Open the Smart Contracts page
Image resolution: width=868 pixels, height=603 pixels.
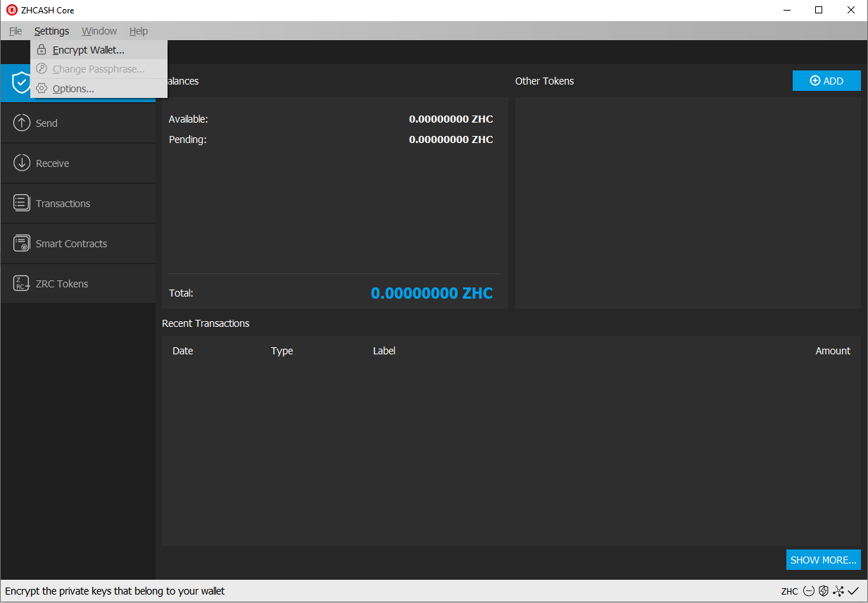click(x=78, y=244)
